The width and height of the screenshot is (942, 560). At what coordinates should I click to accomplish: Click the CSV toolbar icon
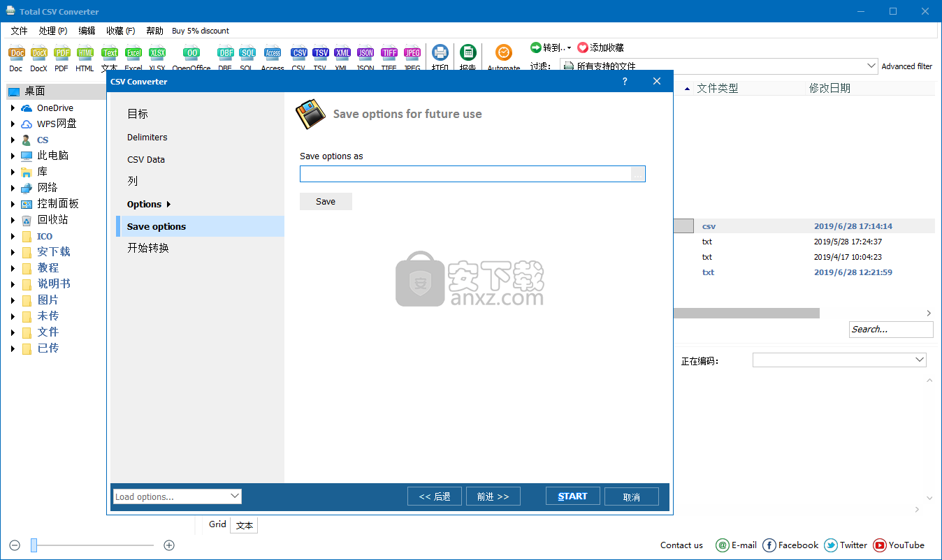(x=299, y=52)
